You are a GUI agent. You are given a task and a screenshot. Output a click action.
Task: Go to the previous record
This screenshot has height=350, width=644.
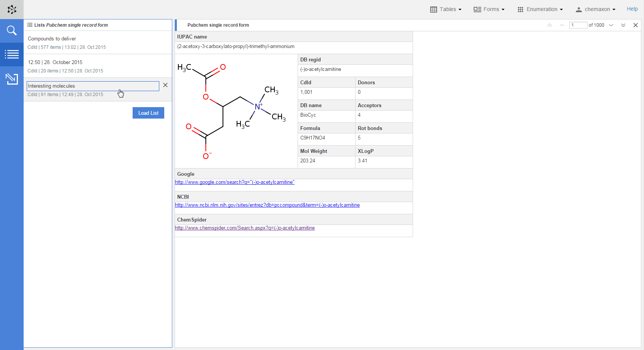point(562,25)
